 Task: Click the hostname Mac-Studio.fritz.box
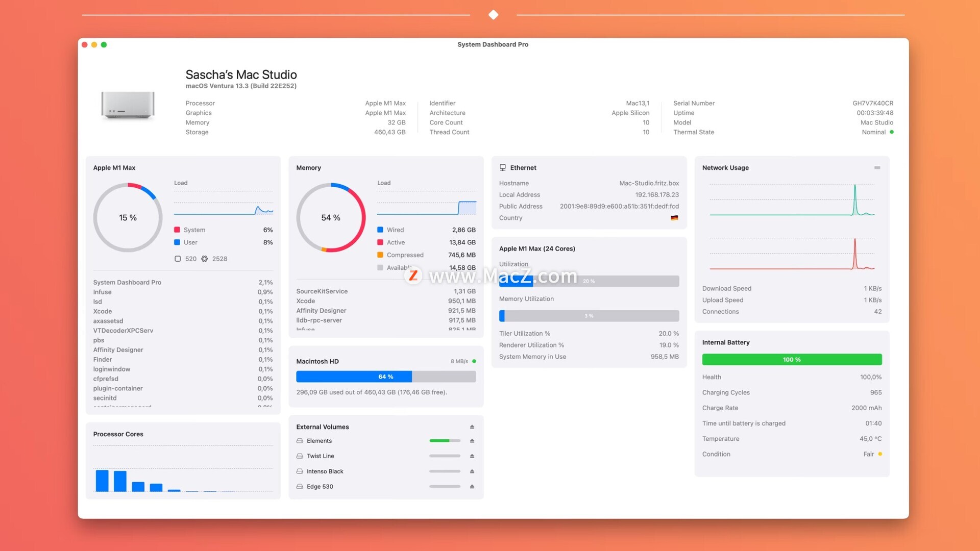649,183
